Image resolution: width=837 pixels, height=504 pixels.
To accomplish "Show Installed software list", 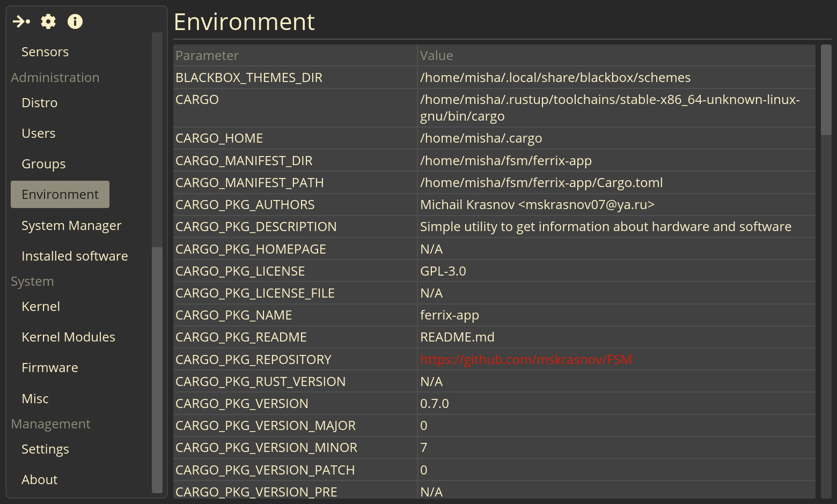I will (75, 256).
